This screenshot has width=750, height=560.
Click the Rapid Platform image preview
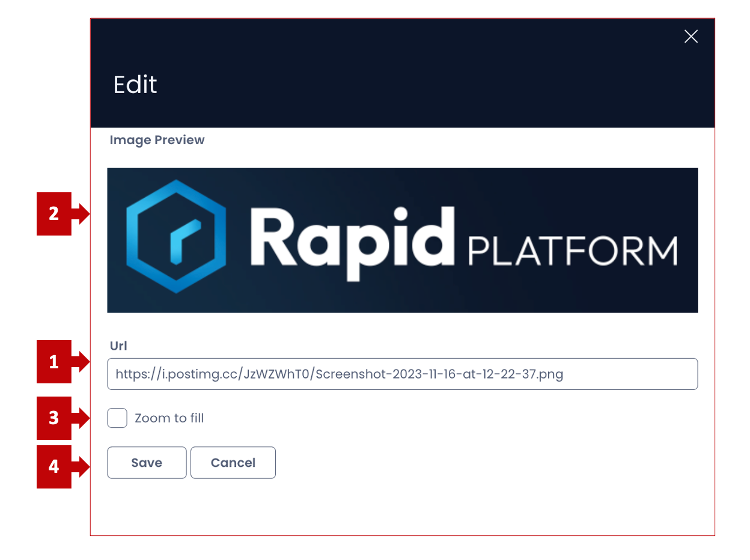coord(402,240)
